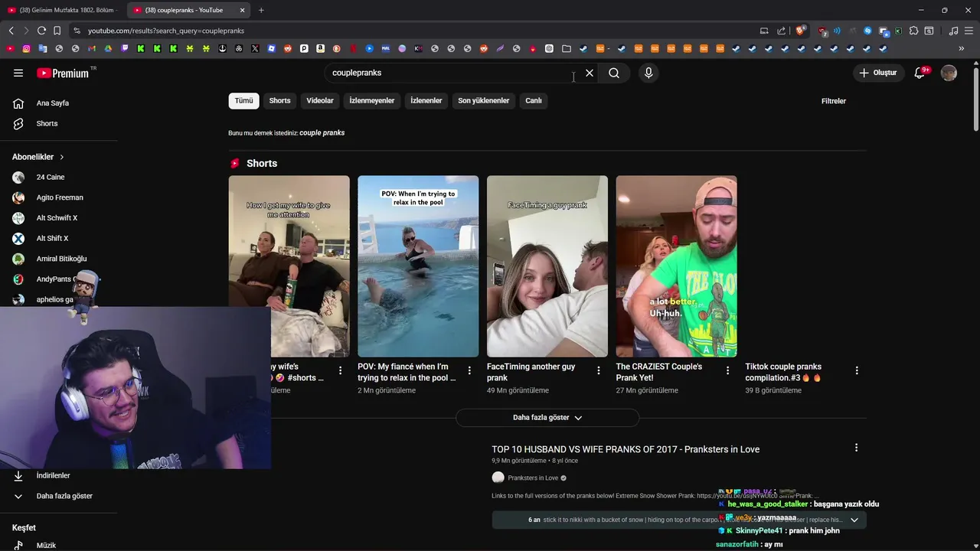Open the Google Drive bookmark
This screenshot has height=551, width=980.
108,48
